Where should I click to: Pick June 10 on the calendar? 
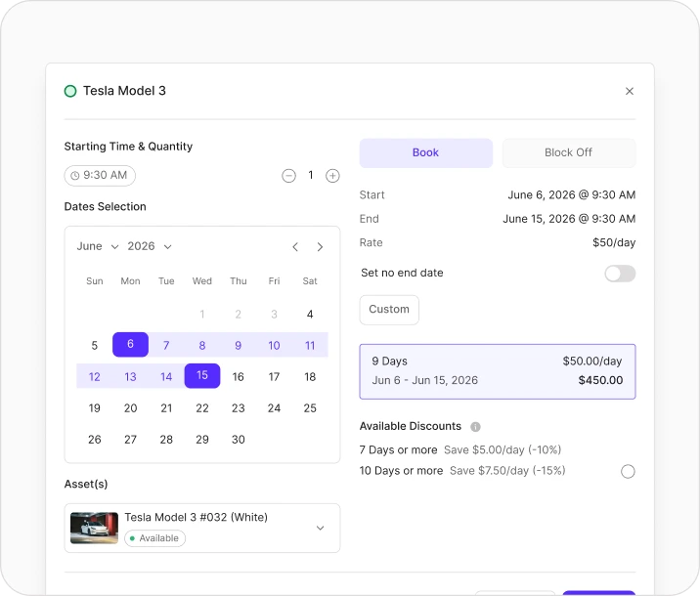[x=274, y=345]
